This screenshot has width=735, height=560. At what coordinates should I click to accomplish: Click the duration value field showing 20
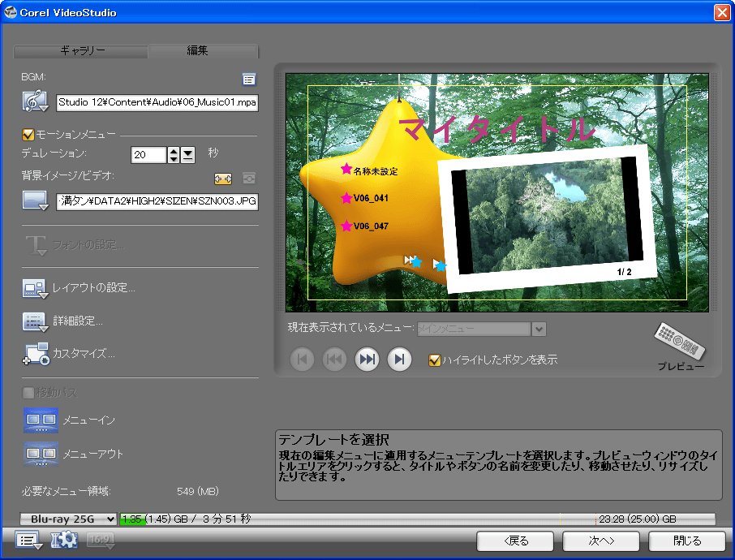tap(148, 155)
